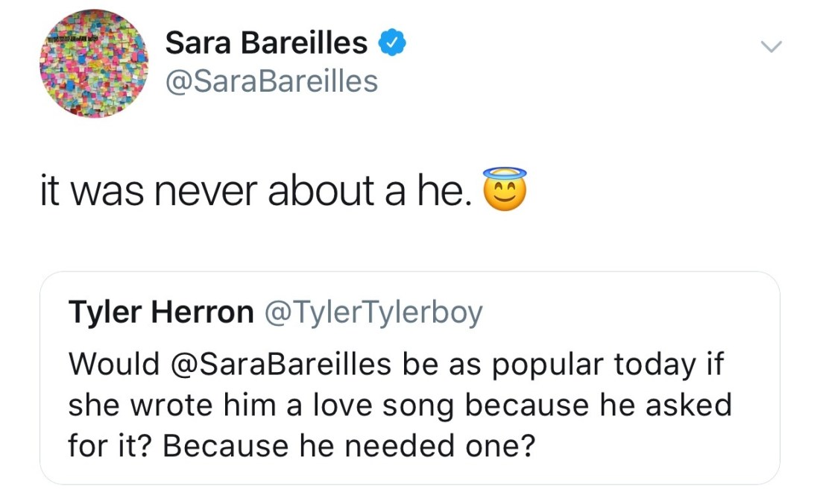Open the @TylerTylerboy handle
Image resolution: width=820 pixels, height=504 pixels.
click(x=373, y=312)
